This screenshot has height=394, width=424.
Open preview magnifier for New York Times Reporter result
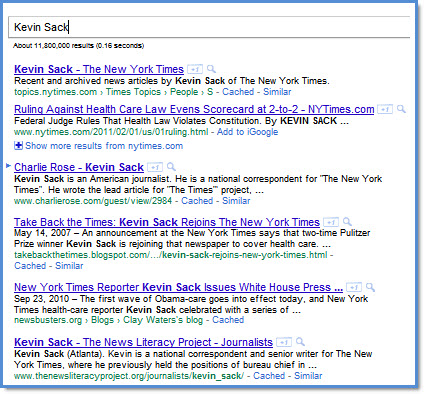pyautogui.click(x=370, y=287)
